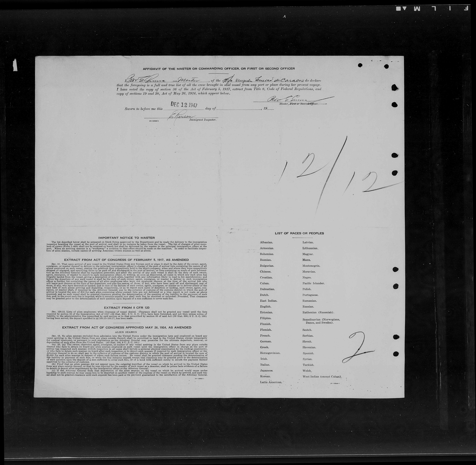This screenshot has width=476, height=465.
Task: Select 'Chinese.' in the races list
Action: (265, 272)
